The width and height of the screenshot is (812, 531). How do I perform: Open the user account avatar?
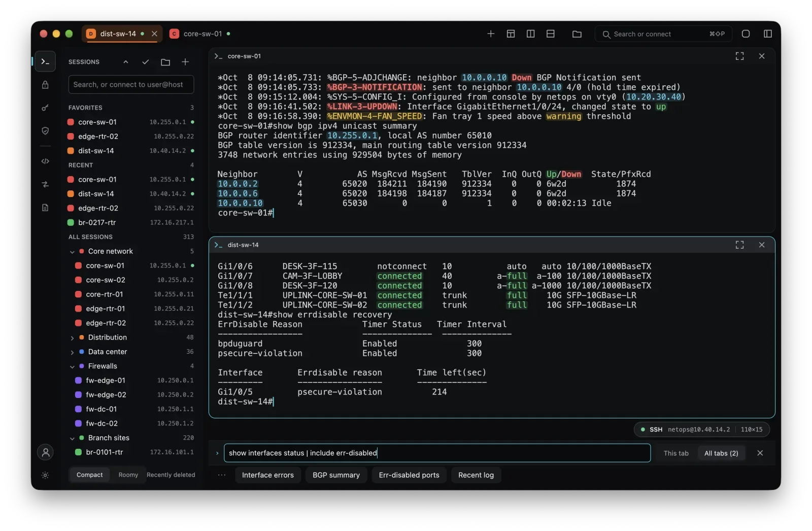click(45, 452)
